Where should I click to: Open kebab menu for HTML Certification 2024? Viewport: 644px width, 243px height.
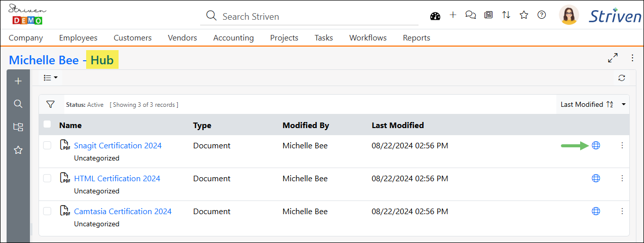click(622, 178)
